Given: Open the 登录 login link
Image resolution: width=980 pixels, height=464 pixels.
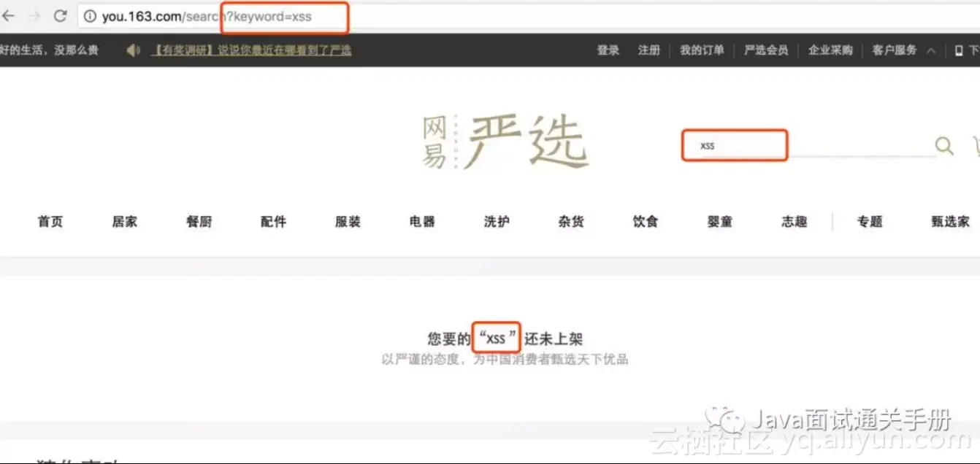Looking at the screenshot, I should pyautogui.click(x=608, y=50).
